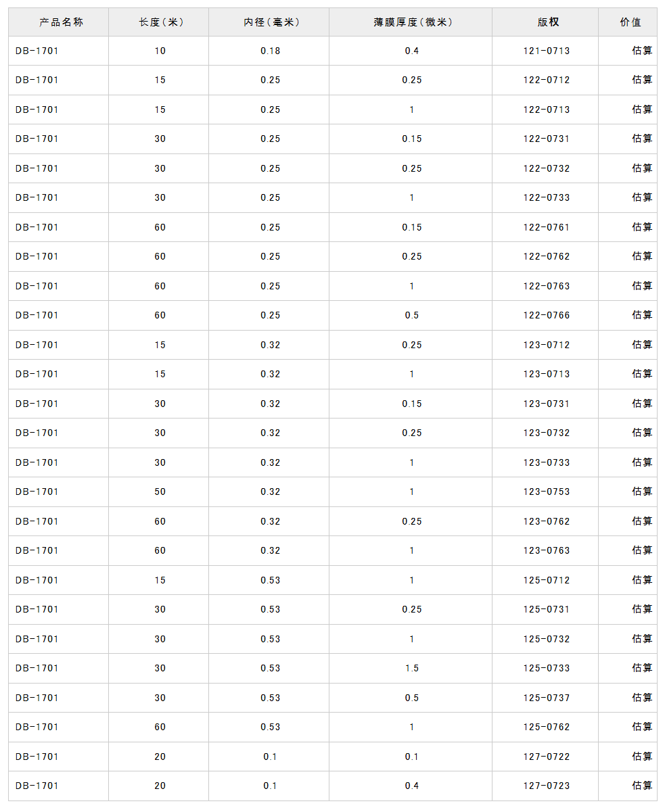Click DB-1701 in the 122-0761 row
Screen dimensions: 665x812
(37, 227)
